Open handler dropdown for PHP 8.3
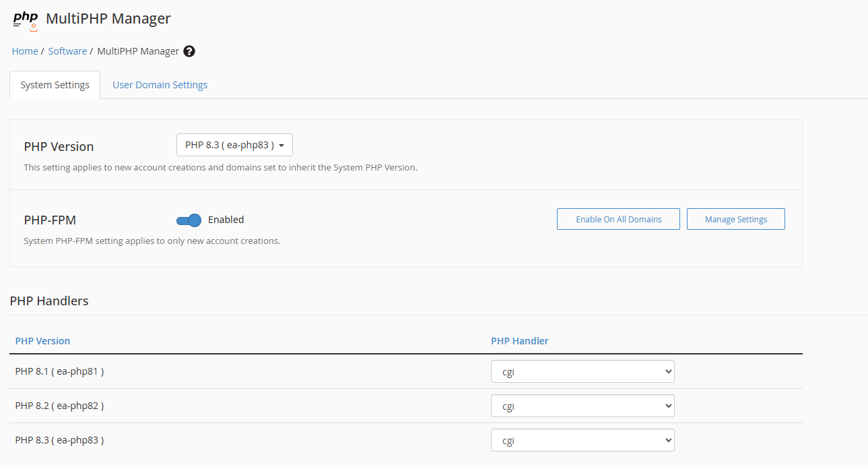 pyautogui.click(x=582, y=440)
